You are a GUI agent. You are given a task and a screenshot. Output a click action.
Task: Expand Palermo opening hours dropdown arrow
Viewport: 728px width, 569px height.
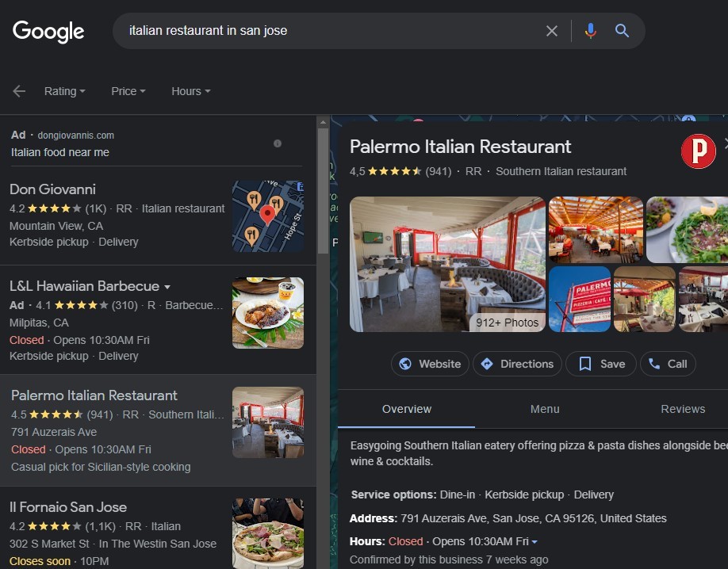pyautogui.click(x=535, y=541)
